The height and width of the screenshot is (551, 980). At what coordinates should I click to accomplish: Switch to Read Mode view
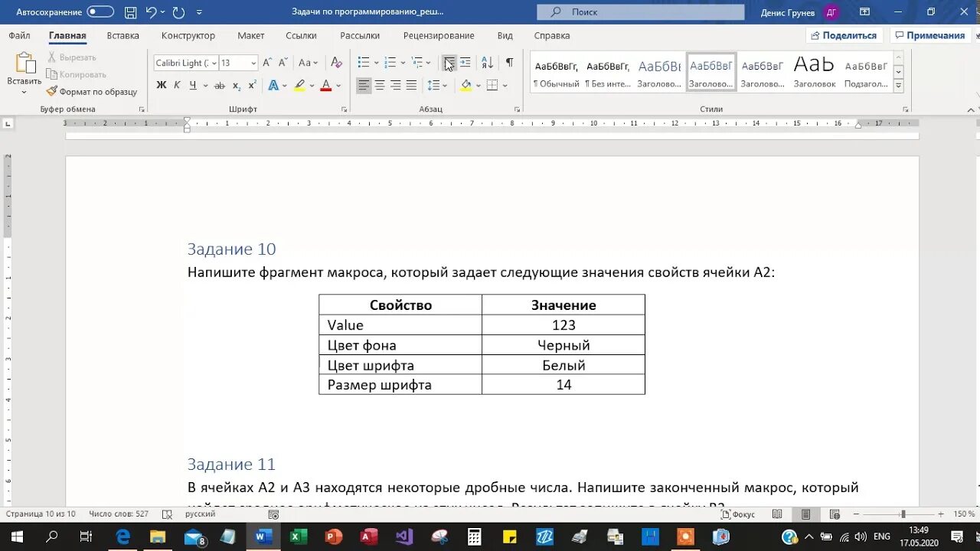click(777, 514)
